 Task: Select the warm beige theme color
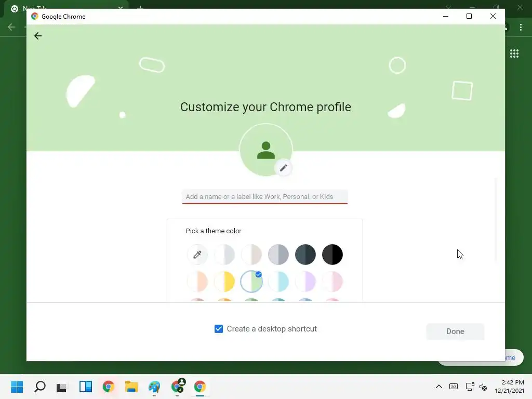251,255
